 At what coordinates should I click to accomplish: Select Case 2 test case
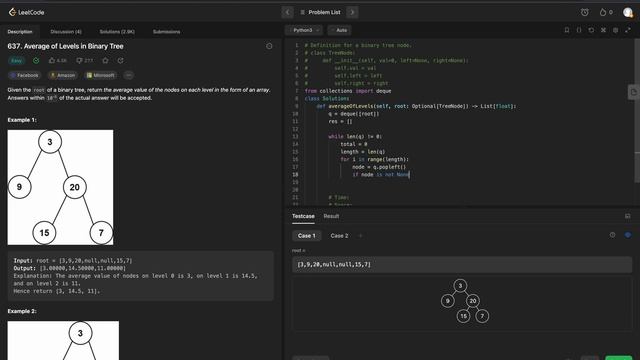coord(339,236)
